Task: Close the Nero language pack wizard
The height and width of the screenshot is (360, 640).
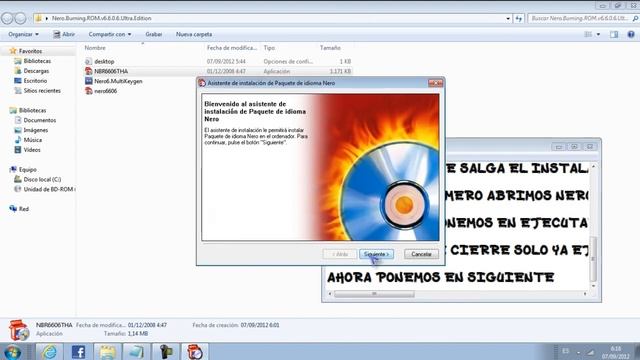Action: click(x=435, y=83)
